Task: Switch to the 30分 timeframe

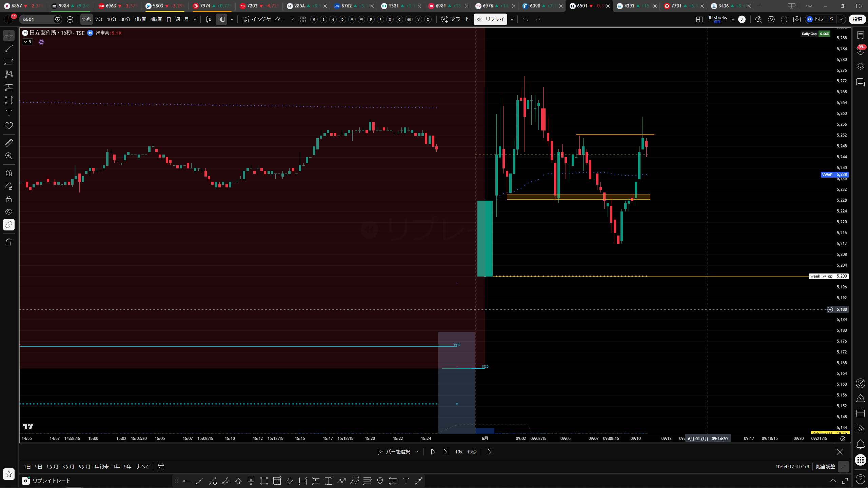Action: (x=125, y=19)
